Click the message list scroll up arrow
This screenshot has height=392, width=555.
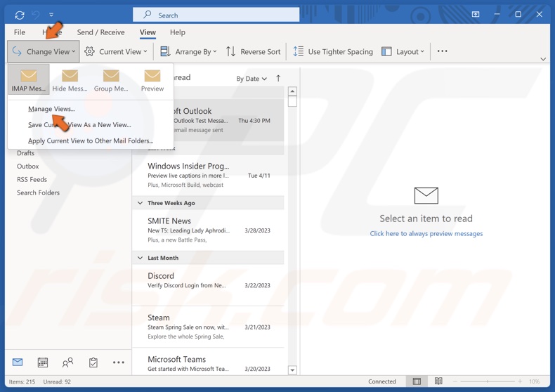click(x=292, y=91)
